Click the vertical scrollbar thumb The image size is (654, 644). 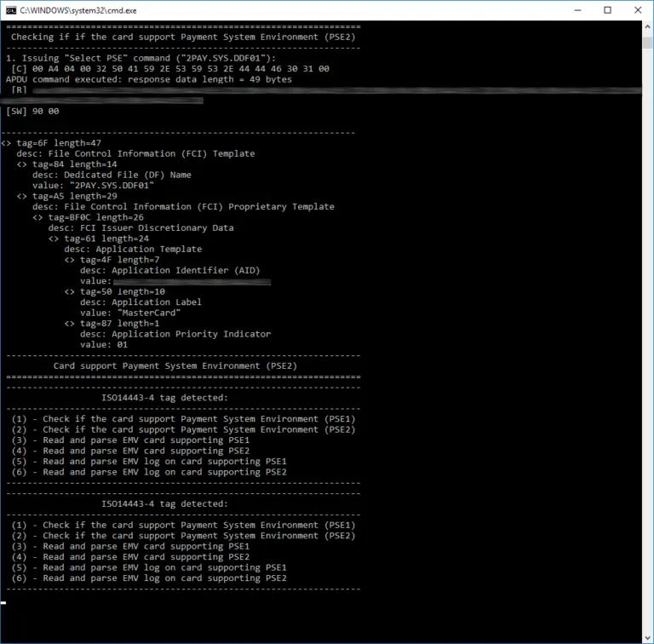(647, 43)
